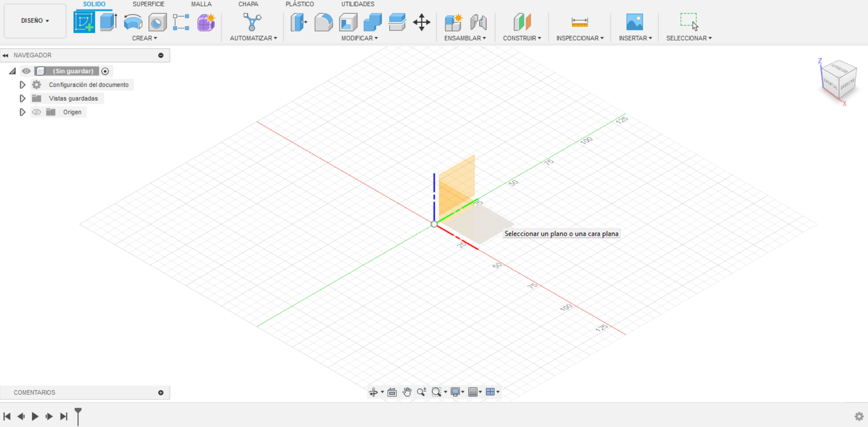Select the Press Pull tool
868x427 pixels.
click(x=299, y=22)
